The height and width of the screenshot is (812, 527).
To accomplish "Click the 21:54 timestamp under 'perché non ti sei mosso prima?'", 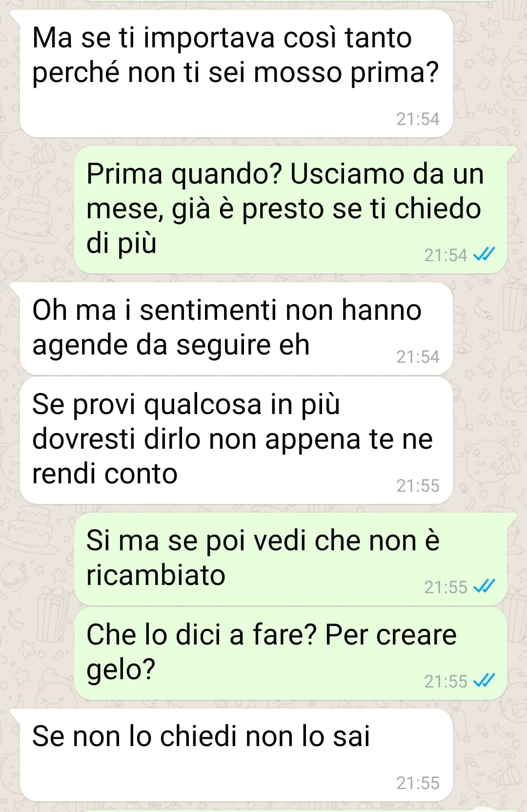I will 418,119.
